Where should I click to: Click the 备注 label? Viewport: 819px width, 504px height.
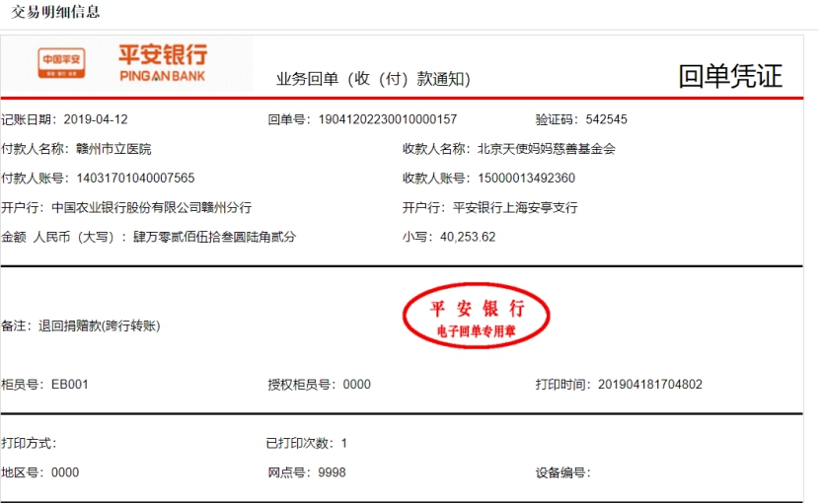[x=17, y=325]
